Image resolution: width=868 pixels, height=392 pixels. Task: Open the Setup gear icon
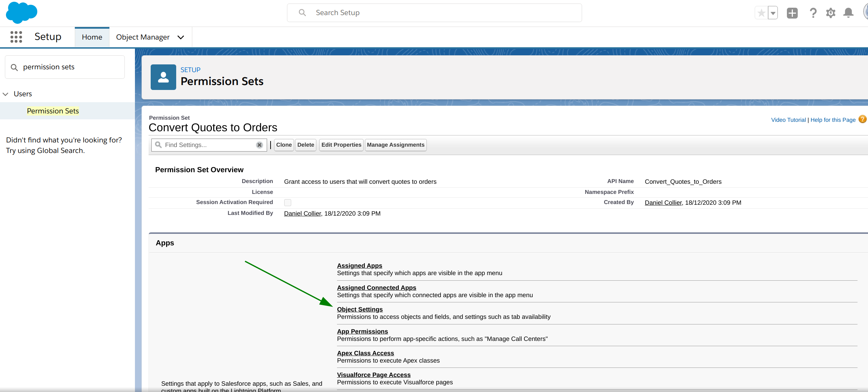[x=831, y=13]
